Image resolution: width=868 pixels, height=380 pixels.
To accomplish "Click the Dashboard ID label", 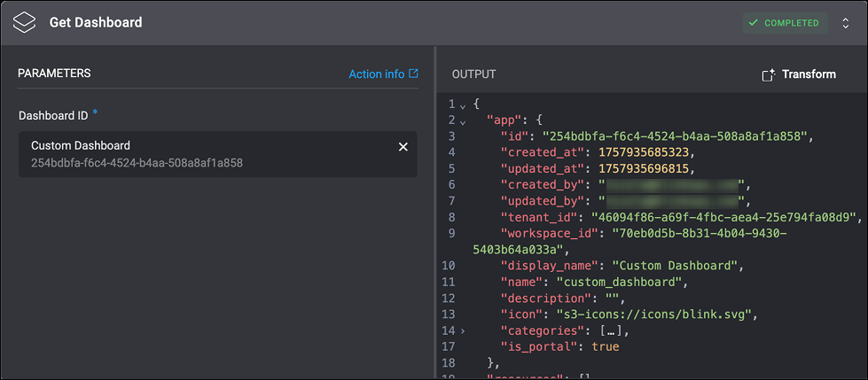I will tap(53, 116).
